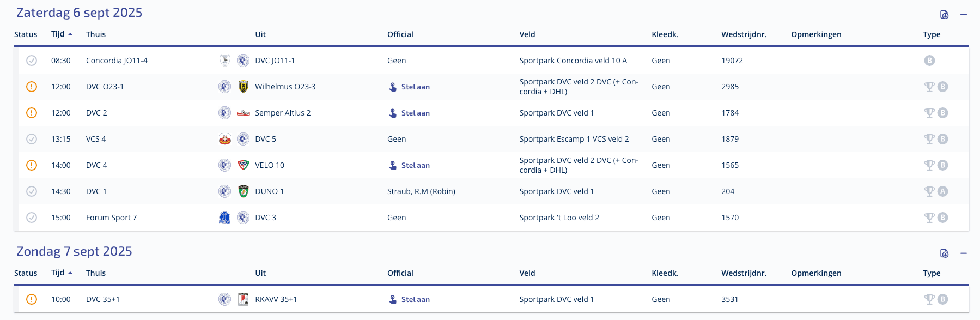Click the DUNO 1 club crest
This screenshot has height=320, width=980.
coord(244,191)
